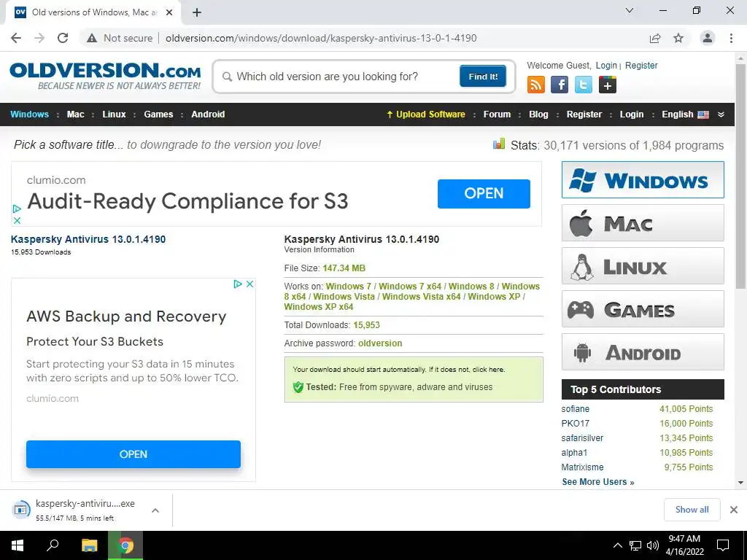Open contributor PKO17's profile

point(575,424)
